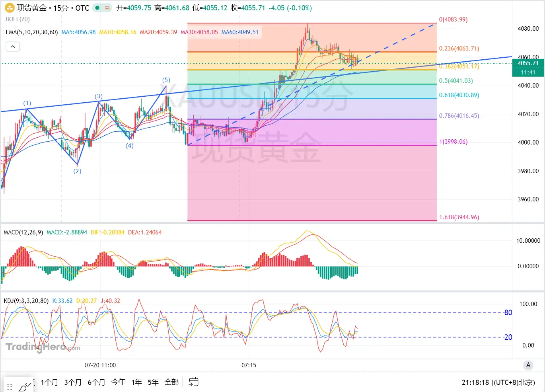Click the Fibonacci level label 0.786(4016.45)
545x392 pixels.
tap(459, 116)
